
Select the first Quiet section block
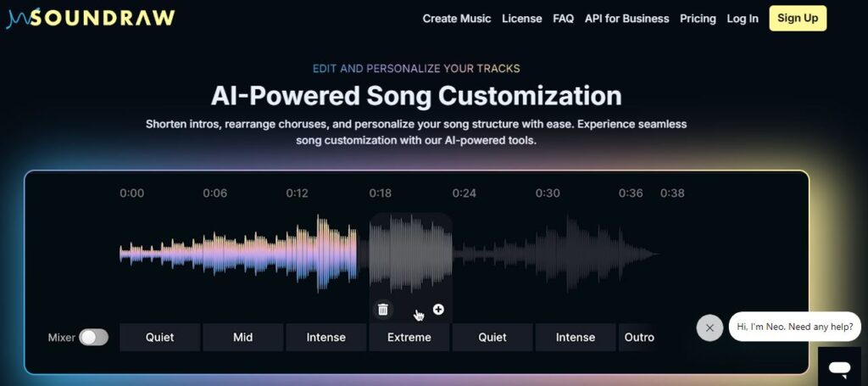pos(160,338)
